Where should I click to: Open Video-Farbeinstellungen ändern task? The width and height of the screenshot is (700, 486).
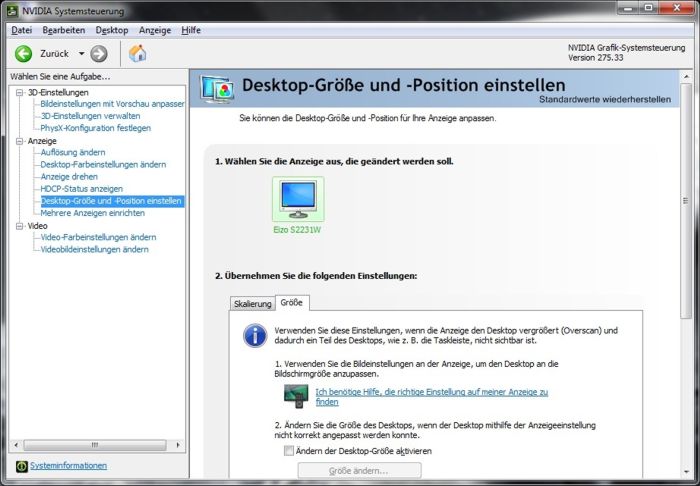click(x=98, y=237)
